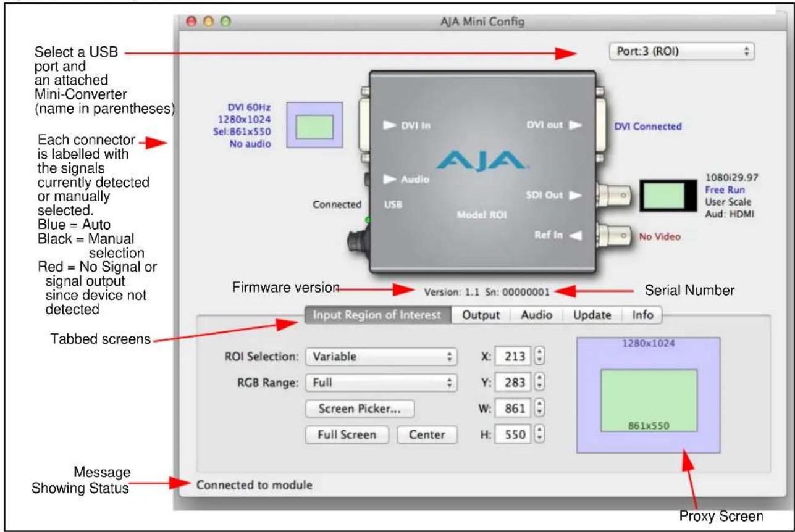Click the USB port label on the device
The width and height of the screenshot is (795, 532).
coord(393,205)
